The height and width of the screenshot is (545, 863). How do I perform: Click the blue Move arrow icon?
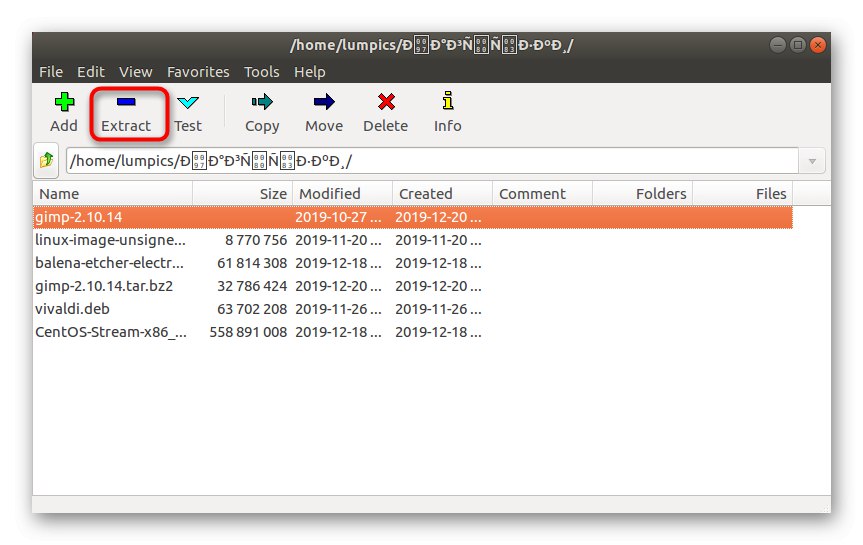[x=324, y=102]
